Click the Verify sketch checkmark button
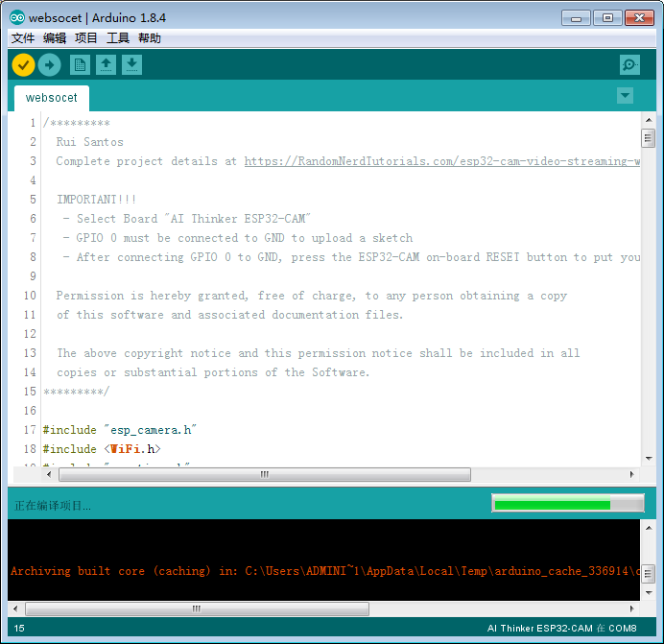Viewport: 664px width, 644px height. pos(23,65)
